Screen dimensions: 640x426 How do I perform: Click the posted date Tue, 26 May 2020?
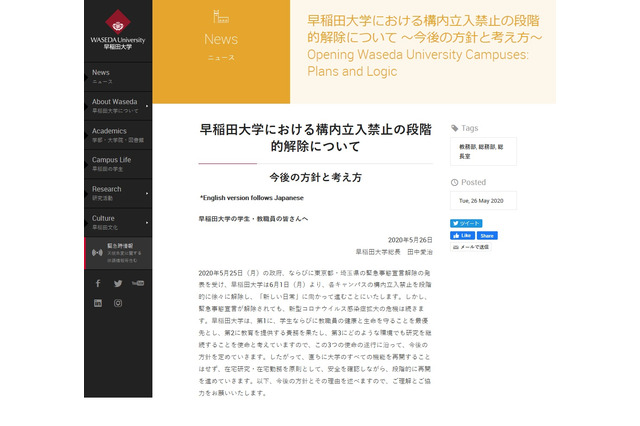[x=481, y=201]
